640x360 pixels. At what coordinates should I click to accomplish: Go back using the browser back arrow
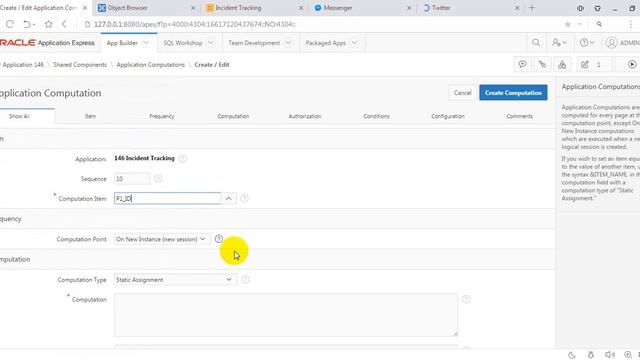[64, 24]
